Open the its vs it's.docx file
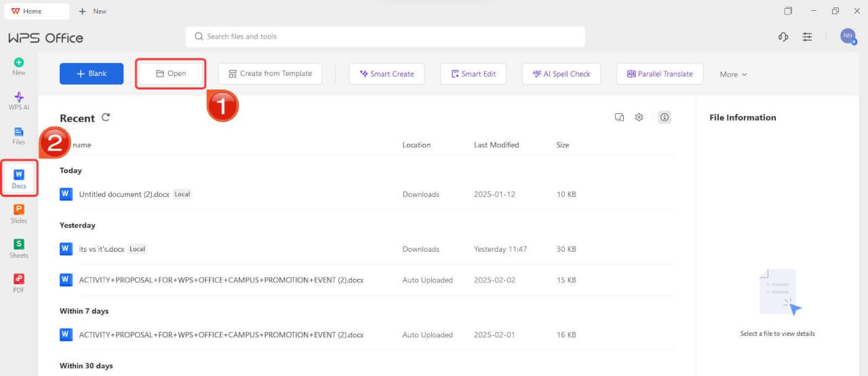The height and width of the screenshot is (376, 868). 102,249
